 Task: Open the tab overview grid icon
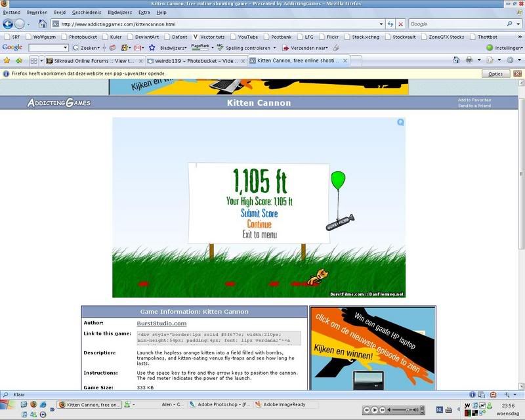[34, 60]
